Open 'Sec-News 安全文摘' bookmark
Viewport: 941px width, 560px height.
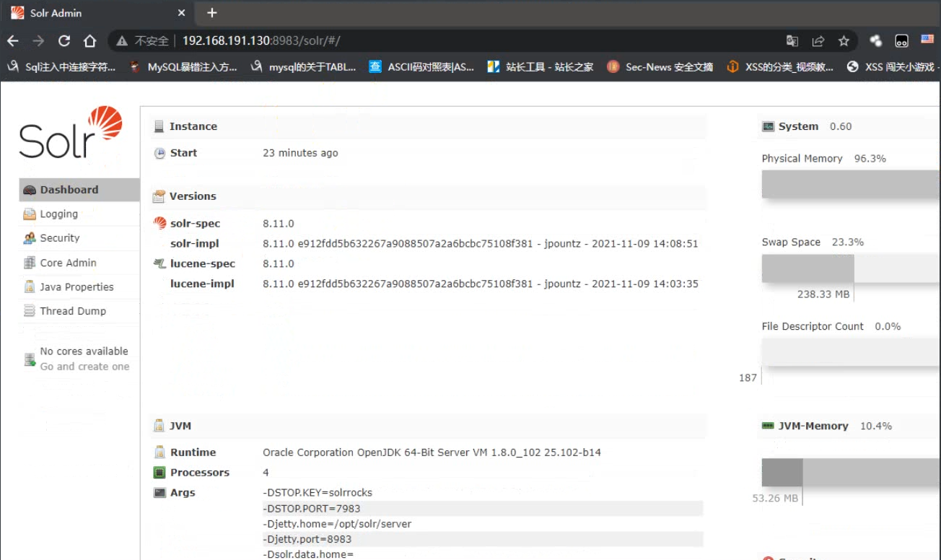pyautogui.click(x=660, y=67)
